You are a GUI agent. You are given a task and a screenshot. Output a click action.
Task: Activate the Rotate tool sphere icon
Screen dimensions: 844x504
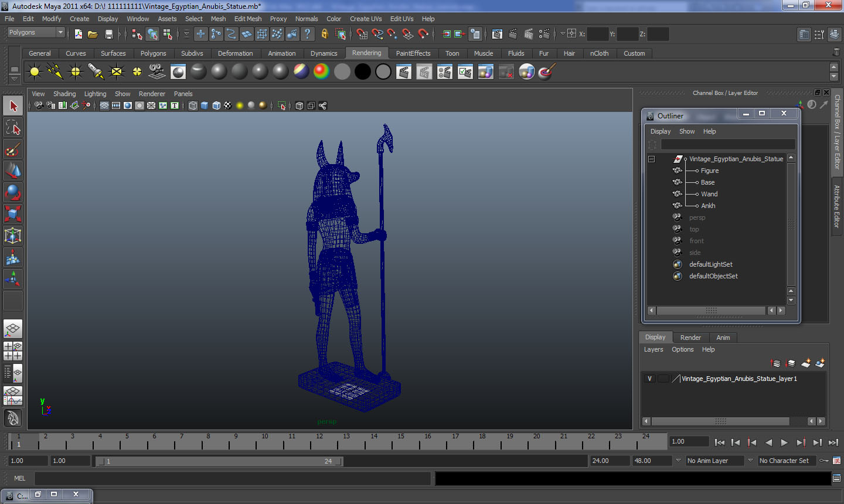click(x=13, y=192)
